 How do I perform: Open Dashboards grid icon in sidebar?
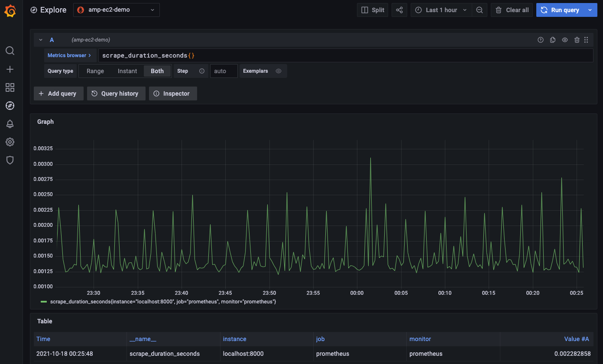click(x=10, y=87)
